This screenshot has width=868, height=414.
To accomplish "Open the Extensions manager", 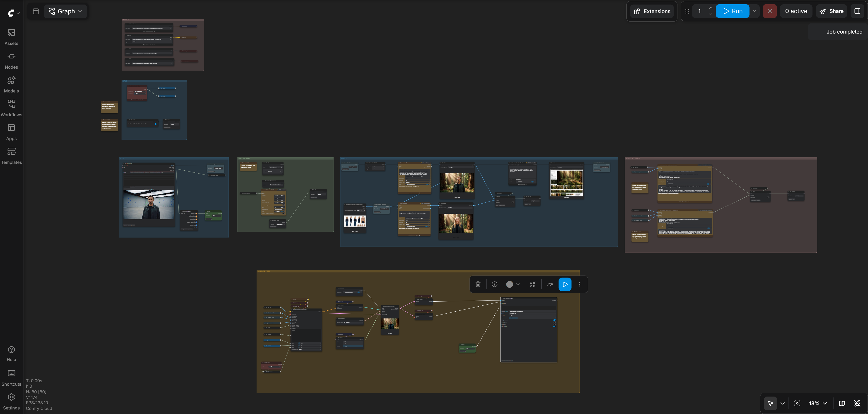I will 652,11.
